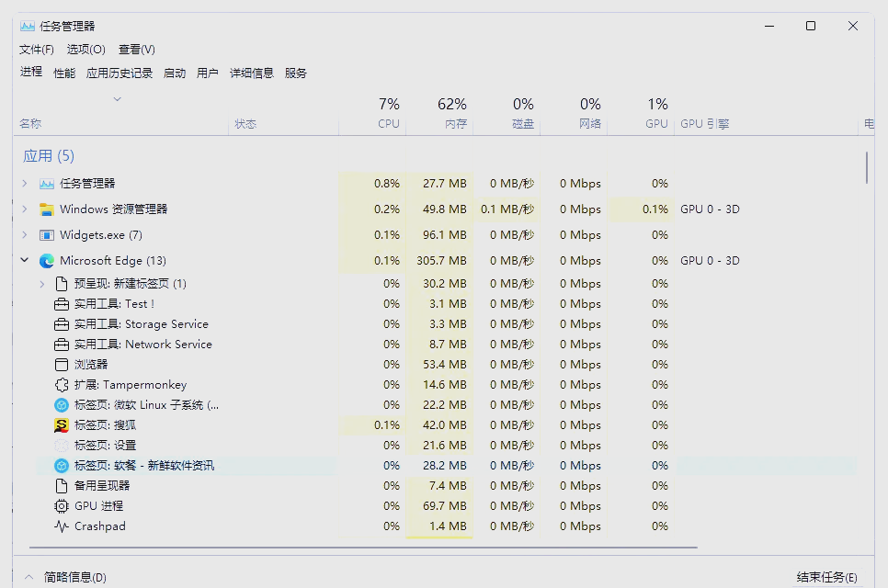The image size is (888, 588).
Task: Select the 应用 (5) group heading
Action: tap(49, 155)
